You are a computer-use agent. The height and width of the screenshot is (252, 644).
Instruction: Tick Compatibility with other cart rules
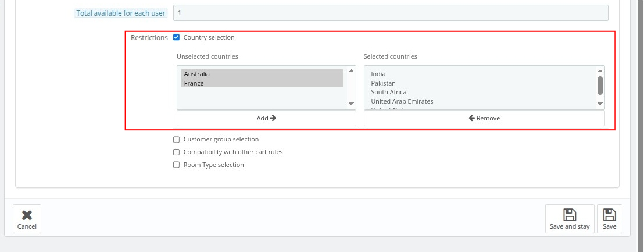click(177, 152)
